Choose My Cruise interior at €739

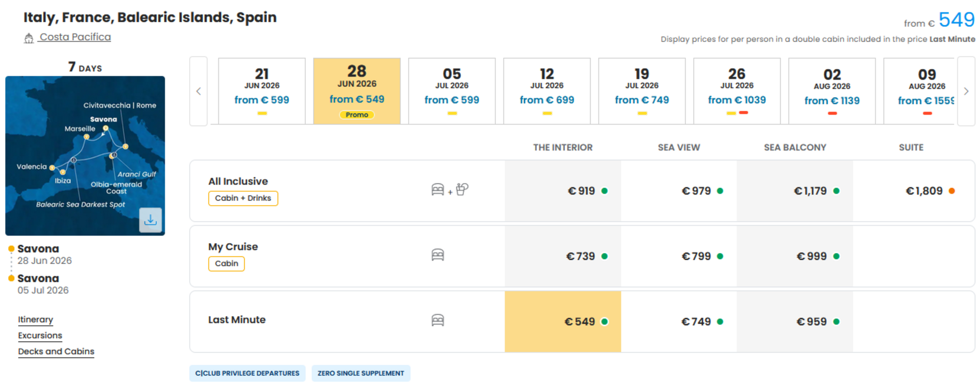[x=563, y=256]
